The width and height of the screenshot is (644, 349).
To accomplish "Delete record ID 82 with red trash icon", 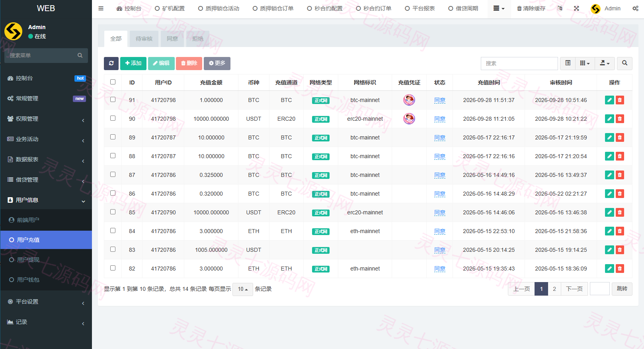I will 620,269.
